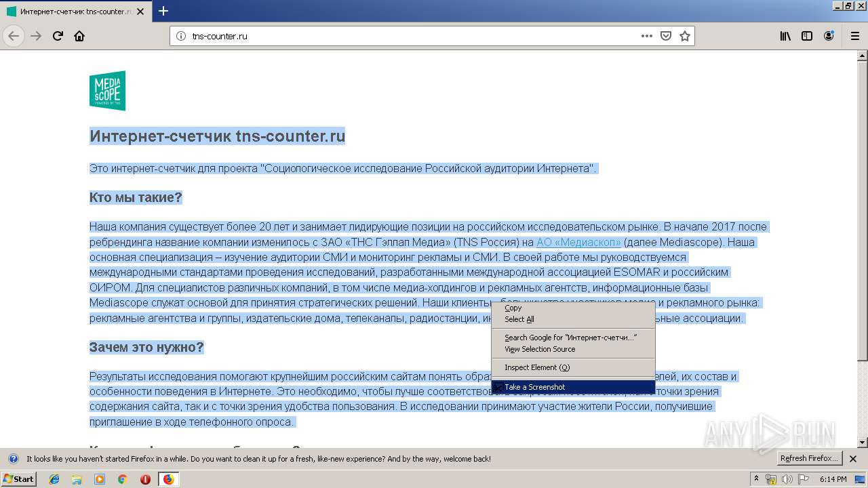Select Search Google for "Интернет-счетчи..."

[x=573, y=338]
